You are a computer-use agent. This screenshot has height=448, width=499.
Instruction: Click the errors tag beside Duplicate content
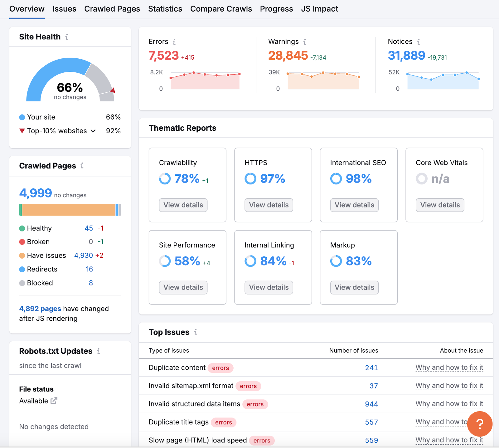pyautogui.click(x=220, y=368)
